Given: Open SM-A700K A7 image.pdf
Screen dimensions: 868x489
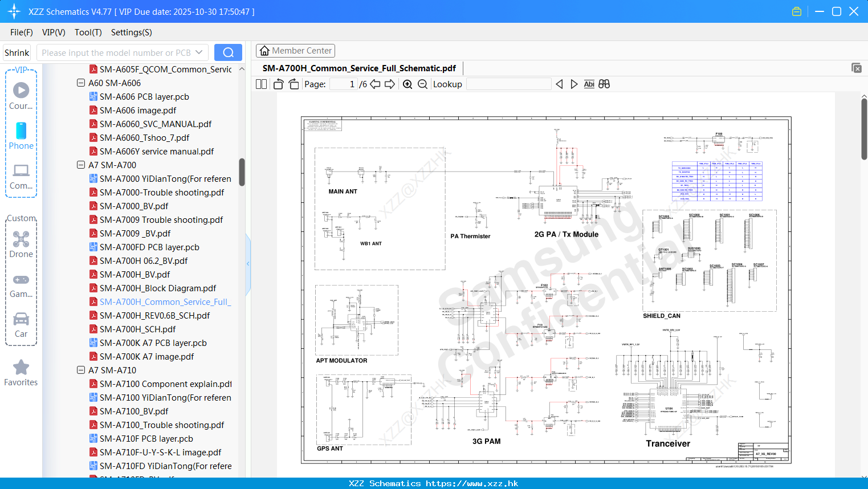Looking at the screenshot, I should click(146, 356).
